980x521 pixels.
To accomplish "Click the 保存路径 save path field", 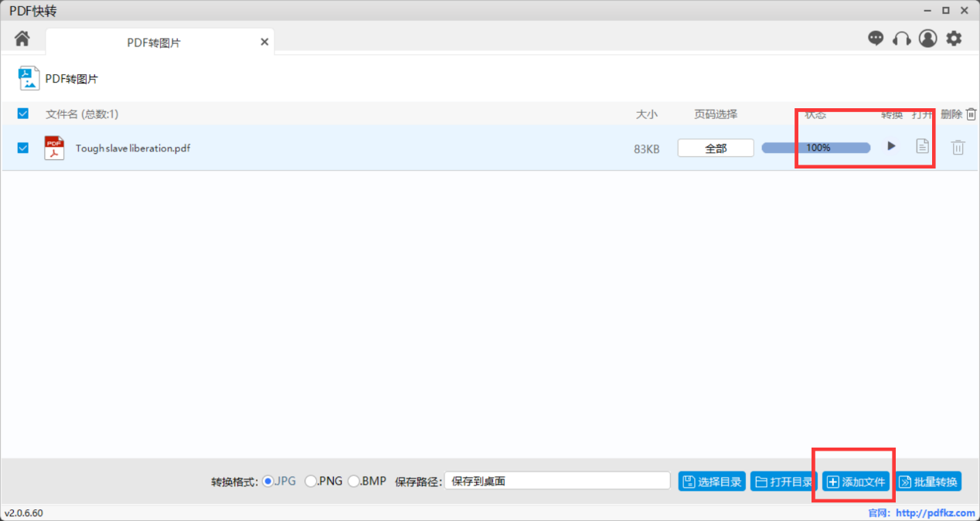I will [556, 481].
